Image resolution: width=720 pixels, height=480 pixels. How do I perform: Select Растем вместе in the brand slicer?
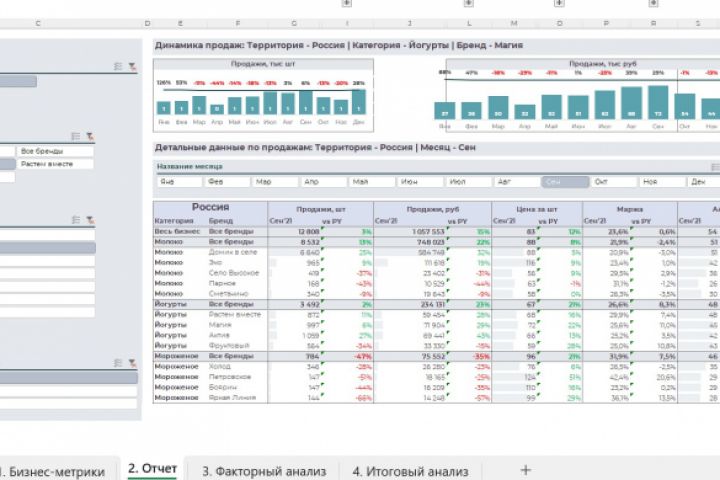tap(55, 164)
